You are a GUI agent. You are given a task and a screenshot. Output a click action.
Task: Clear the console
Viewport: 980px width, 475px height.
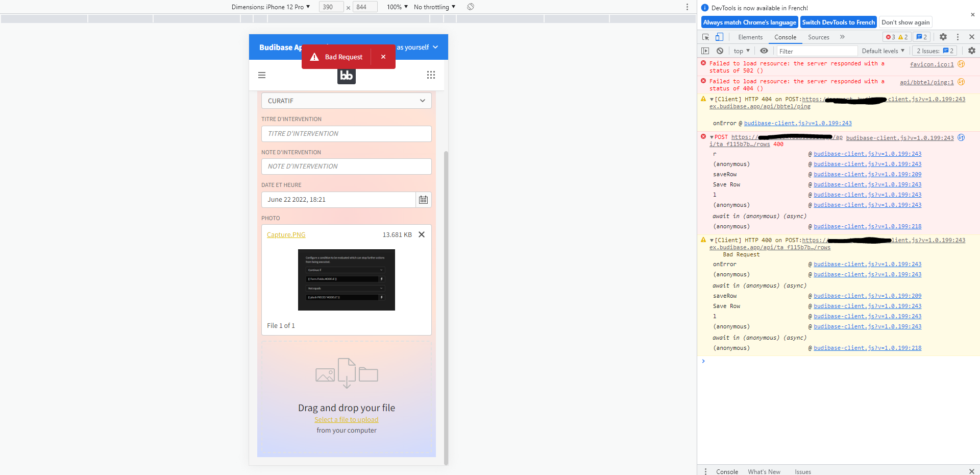(x=720, y=51)
